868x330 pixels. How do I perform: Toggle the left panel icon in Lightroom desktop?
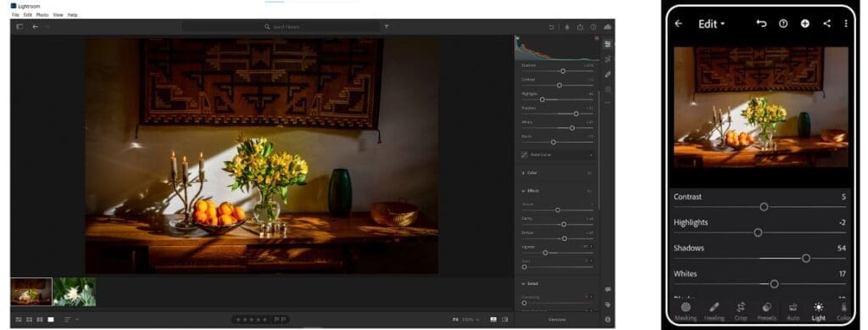pyautogui.click(x=19, y=26)
